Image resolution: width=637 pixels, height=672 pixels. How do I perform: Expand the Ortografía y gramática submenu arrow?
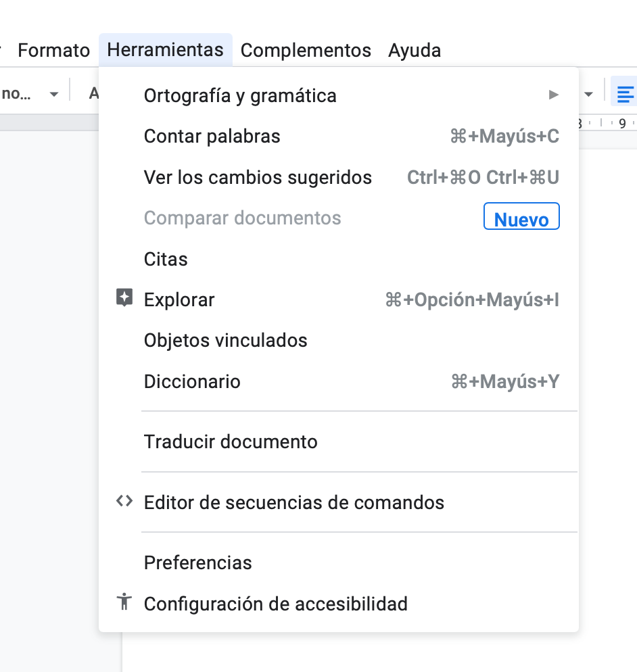(554, 95)
